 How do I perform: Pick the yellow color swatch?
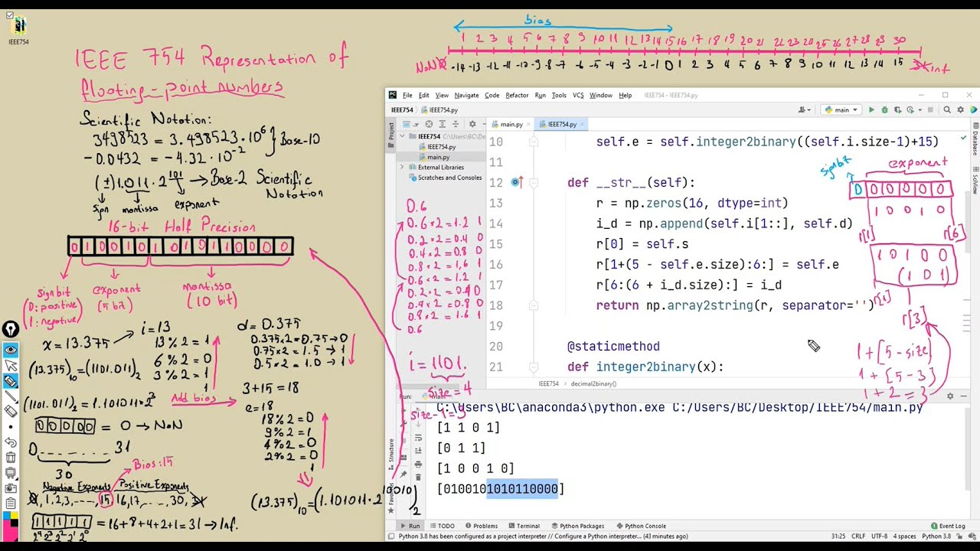coord(14,514)
